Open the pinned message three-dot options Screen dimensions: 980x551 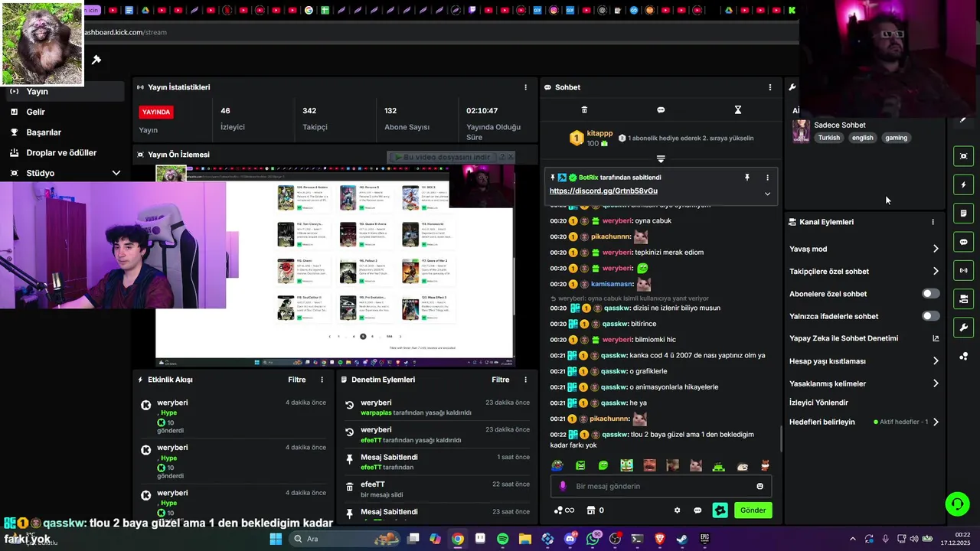pos(767,178)
